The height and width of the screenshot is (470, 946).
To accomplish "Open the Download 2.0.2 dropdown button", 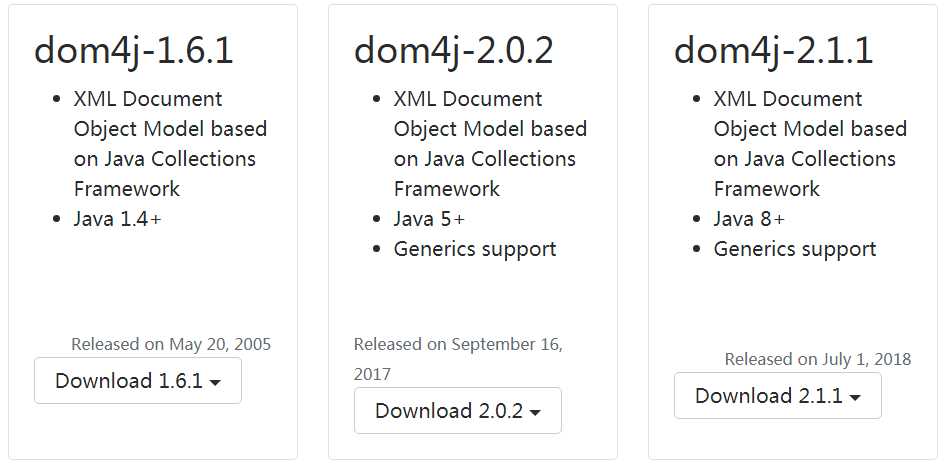I will (x=457, y=411).
